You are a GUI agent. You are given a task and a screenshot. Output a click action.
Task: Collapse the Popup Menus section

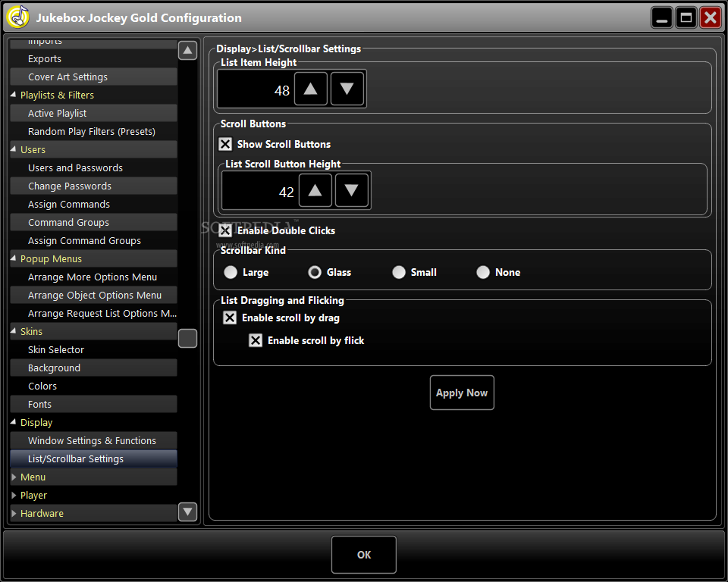click(14, 258)
